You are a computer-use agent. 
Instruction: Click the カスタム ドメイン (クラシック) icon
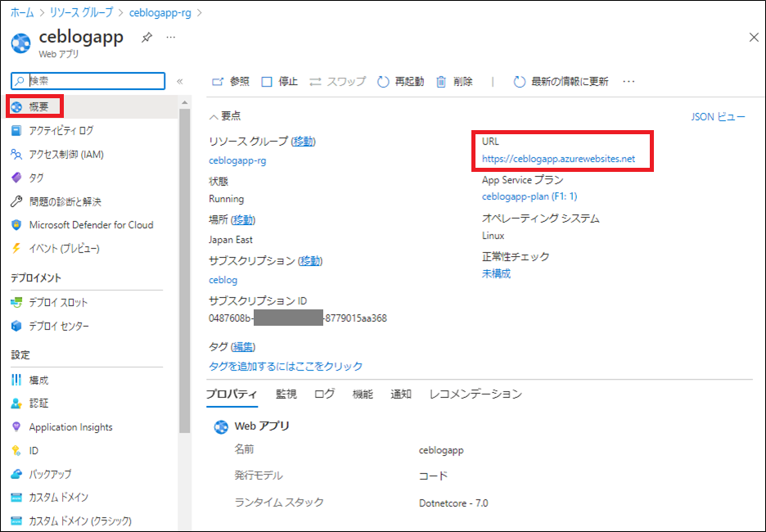click(16, 521)
